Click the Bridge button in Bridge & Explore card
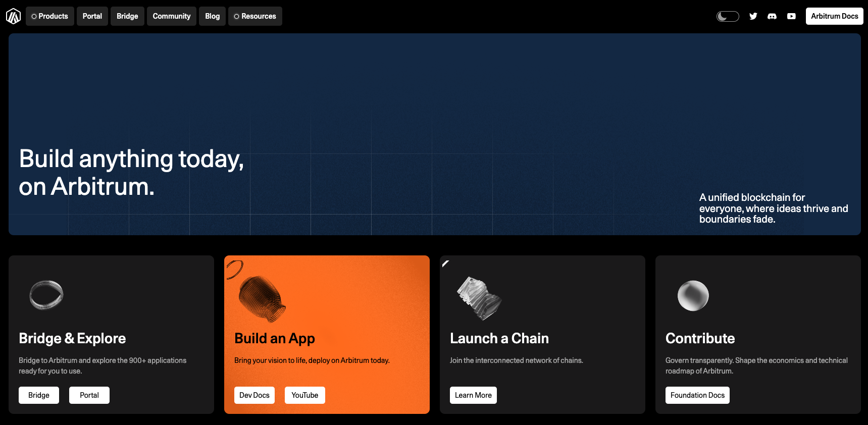This screenshot has height=425, width=868. [39, 395]
